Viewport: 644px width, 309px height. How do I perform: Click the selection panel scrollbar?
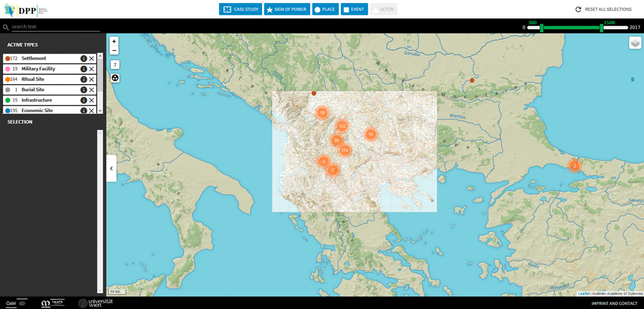100,212
